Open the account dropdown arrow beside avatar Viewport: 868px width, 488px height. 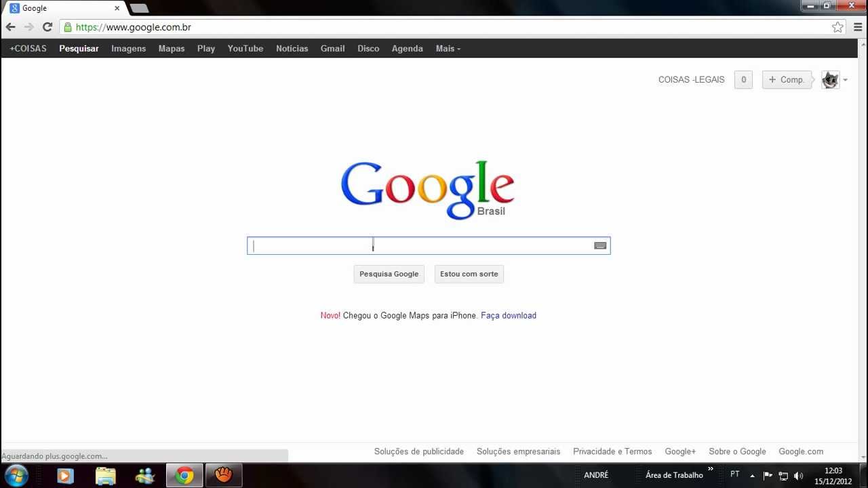pos(845,80)
